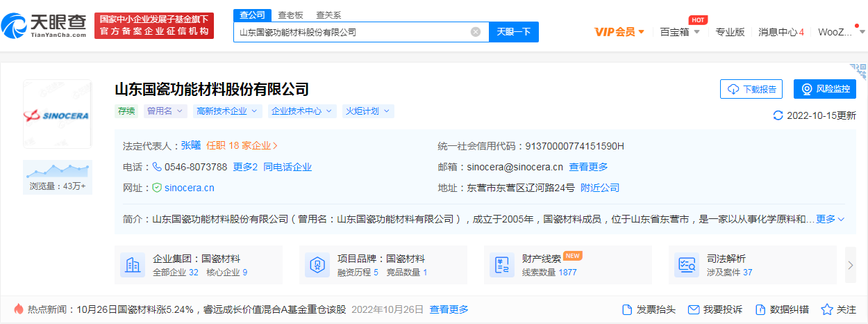Click 核心企业 9 in 企业集团 card

tap(227, 273)
